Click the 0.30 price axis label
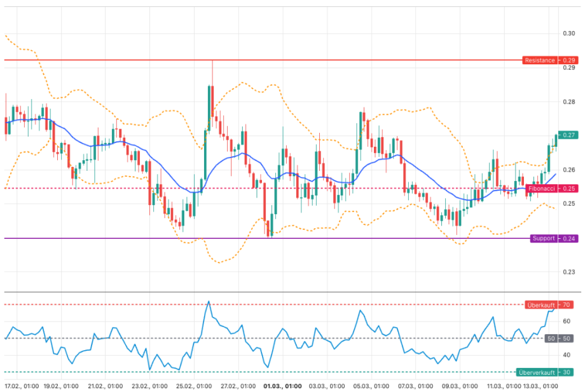585x392 pixels. tap(568, 33)
